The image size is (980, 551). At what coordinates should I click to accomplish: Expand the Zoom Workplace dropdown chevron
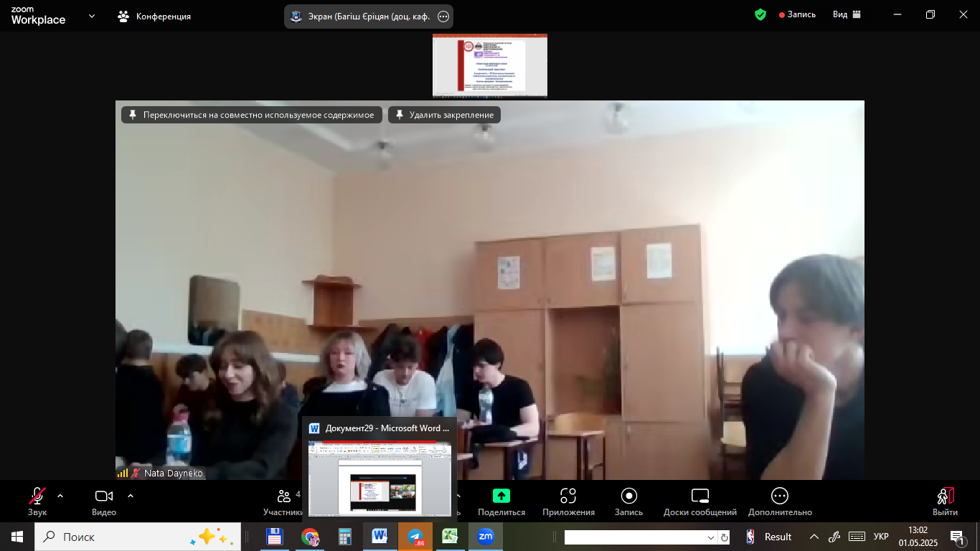coord(92,16)
